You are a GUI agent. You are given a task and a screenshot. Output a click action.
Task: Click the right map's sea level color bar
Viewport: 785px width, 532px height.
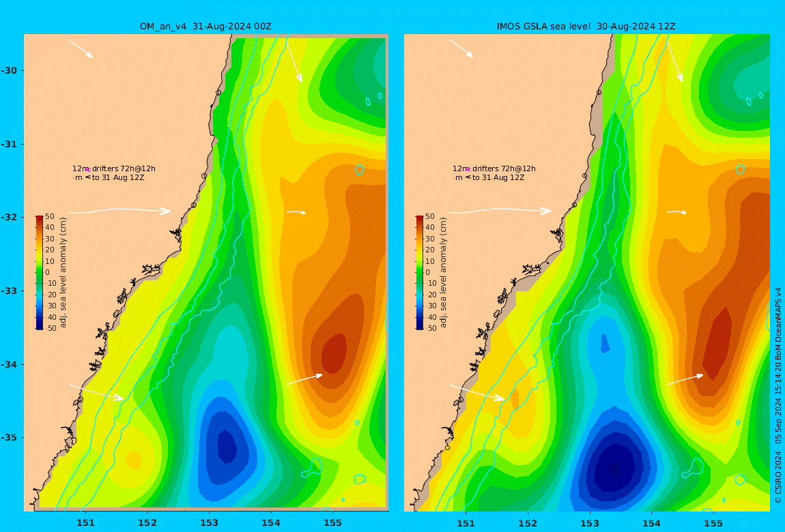(x=420, y=273)
